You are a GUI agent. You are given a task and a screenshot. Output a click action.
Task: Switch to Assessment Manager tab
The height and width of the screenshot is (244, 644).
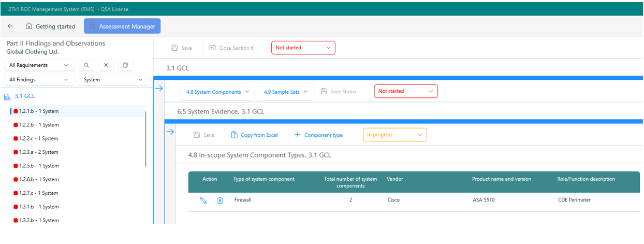(x=122, y=26)
